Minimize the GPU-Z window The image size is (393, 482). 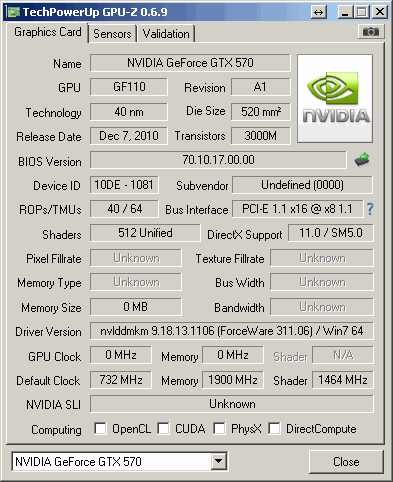[345, 12]
